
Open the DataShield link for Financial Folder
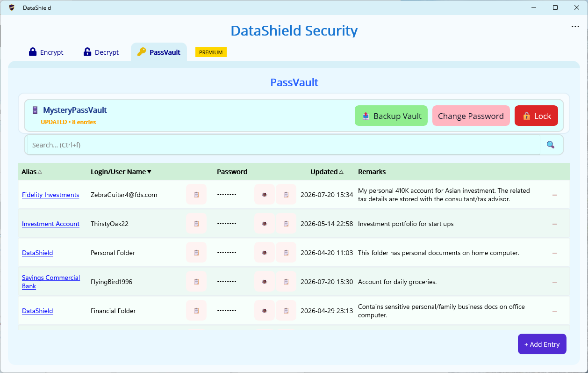[x=37, y=311]
